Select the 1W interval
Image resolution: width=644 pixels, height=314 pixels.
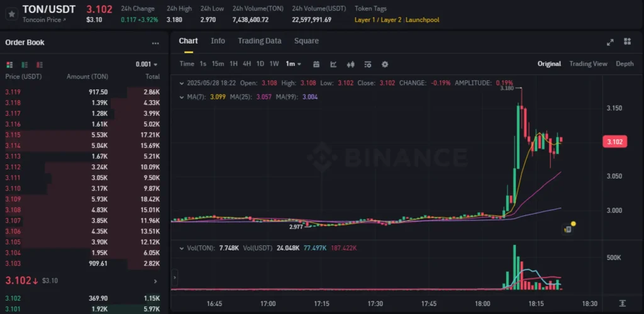[274, 64]
